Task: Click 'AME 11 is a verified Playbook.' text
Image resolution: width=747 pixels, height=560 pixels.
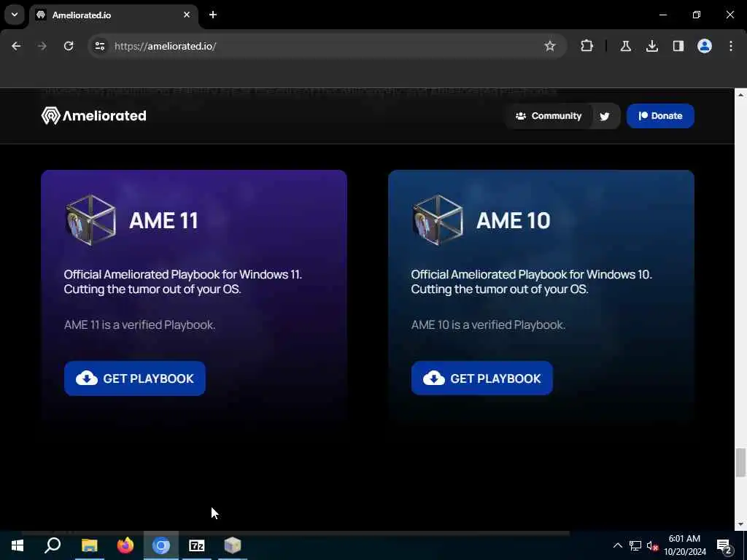Action: pyautogui.click(x=139, y=324)
